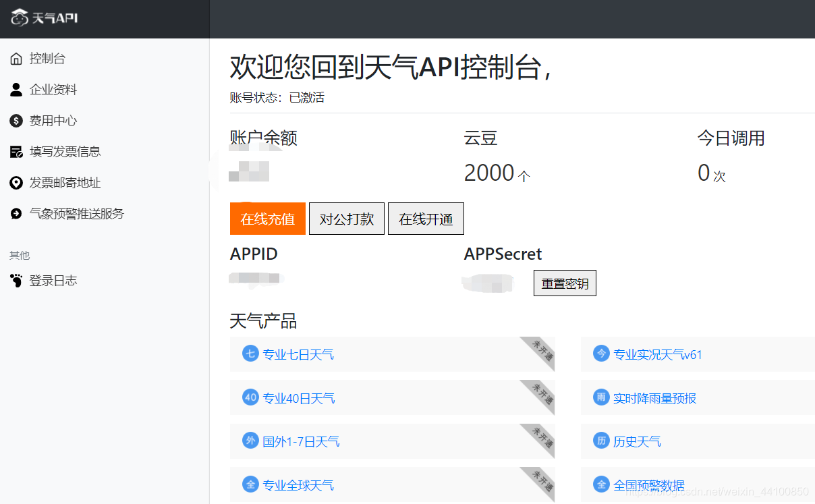Click the 在线充值 recharge button
Viewport: 815px width, 504px height.
coord(267,218)
